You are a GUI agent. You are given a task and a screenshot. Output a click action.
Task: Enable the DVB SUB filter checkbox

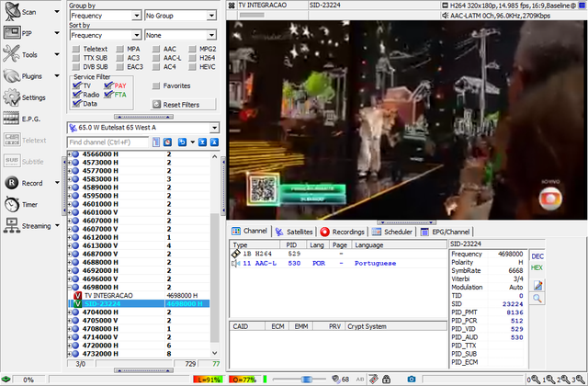click(76, 67)
